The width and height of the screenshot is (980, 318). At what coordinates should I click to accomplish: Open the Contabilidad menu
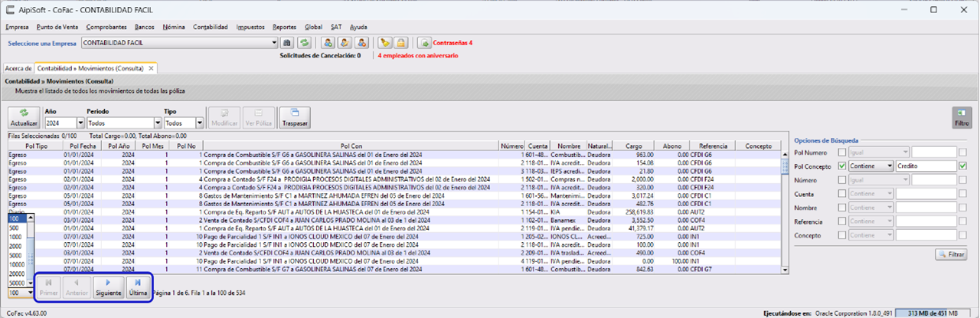(x=211, y=27)
